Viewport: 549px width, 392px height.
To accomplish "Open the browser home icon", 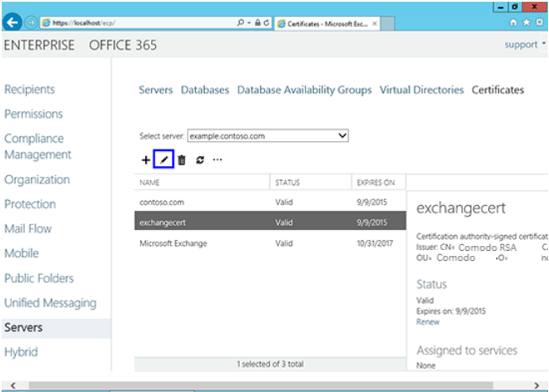I will pyautogui.click(x=513, y=22).
